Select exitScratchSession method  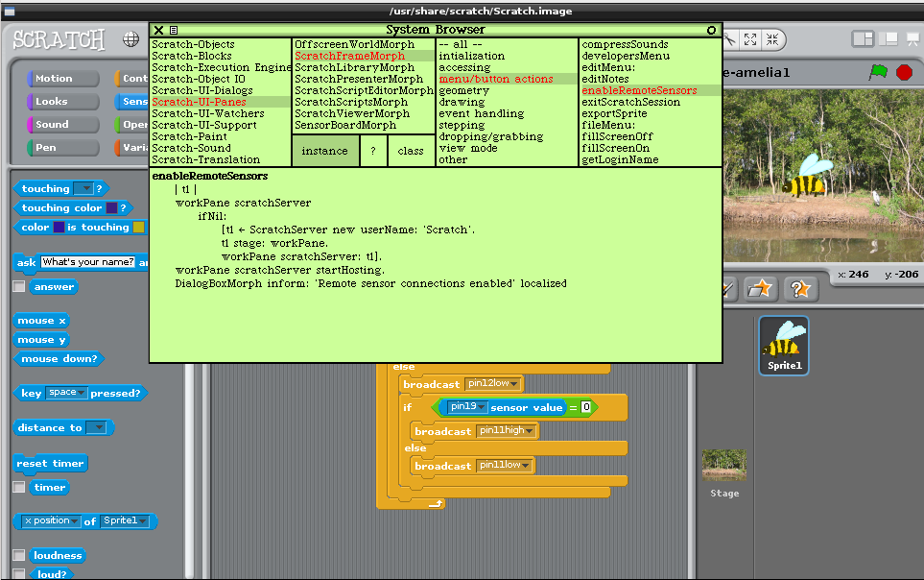click(630, 102)
